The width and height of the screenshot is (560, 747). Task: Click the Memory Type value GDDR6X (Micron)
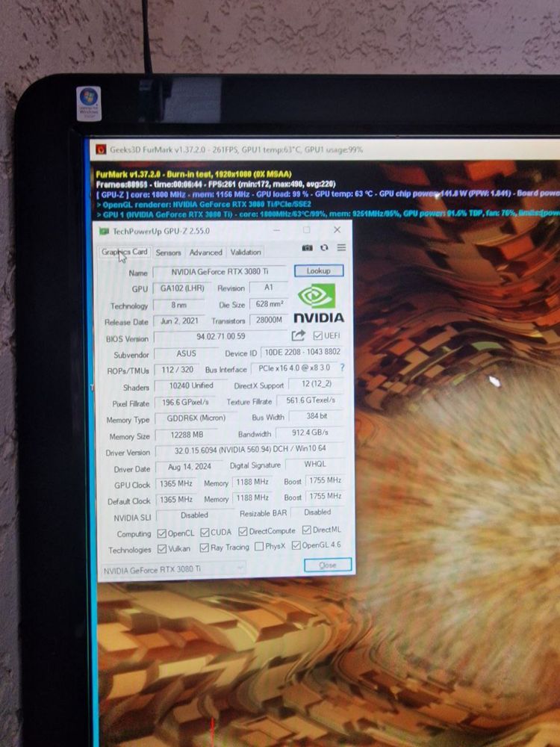click(x=196, y=418)
